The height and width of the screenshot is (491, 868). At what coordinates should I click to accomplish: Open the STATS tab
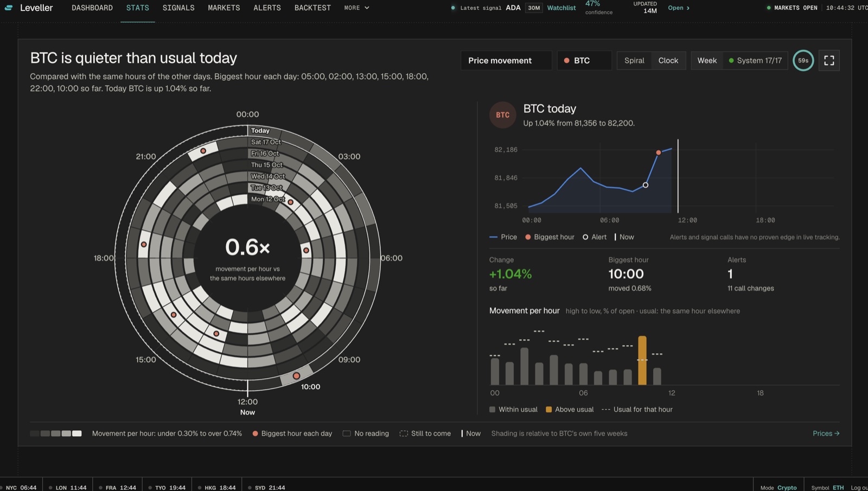tap(138, 8)
